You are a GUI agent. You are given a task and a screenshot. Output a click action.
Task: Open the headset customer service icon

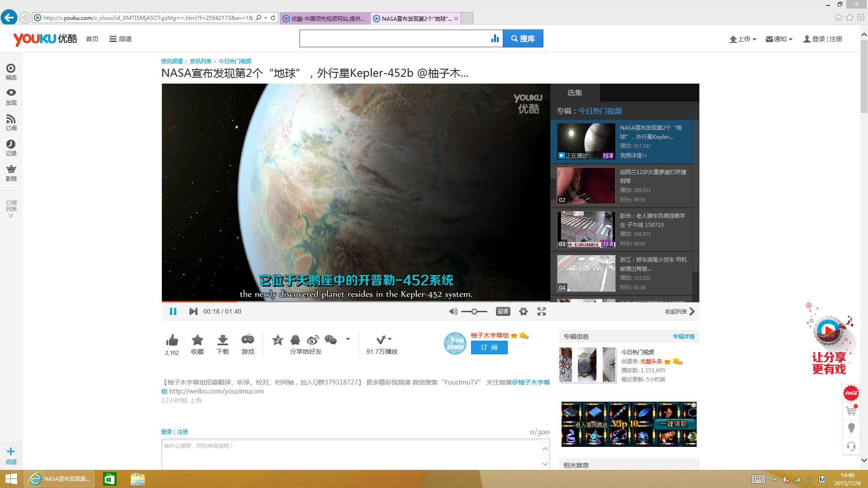point(851,446)
